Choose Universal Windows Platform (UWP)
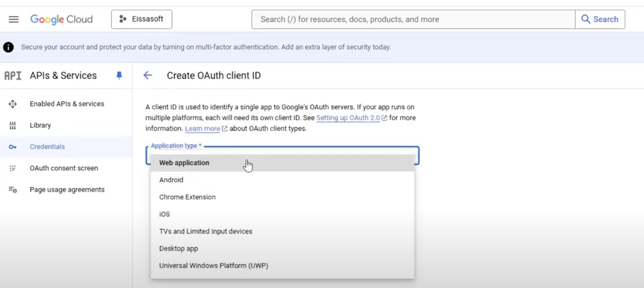 pos(282,266)
